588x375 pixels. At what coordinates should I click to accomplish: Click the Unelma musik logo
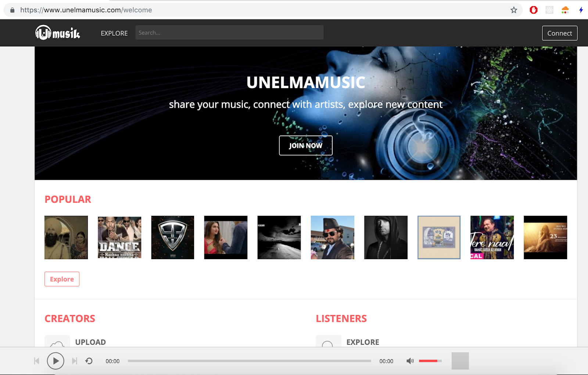point(58,33)
